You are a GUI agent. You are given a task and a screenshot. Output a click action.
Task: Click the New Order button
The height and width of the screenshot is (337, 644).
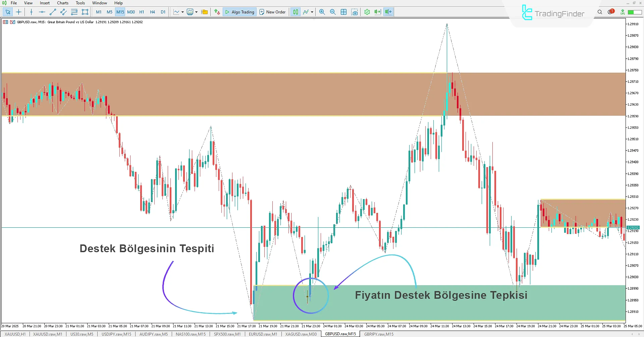(x=272, y=12)
